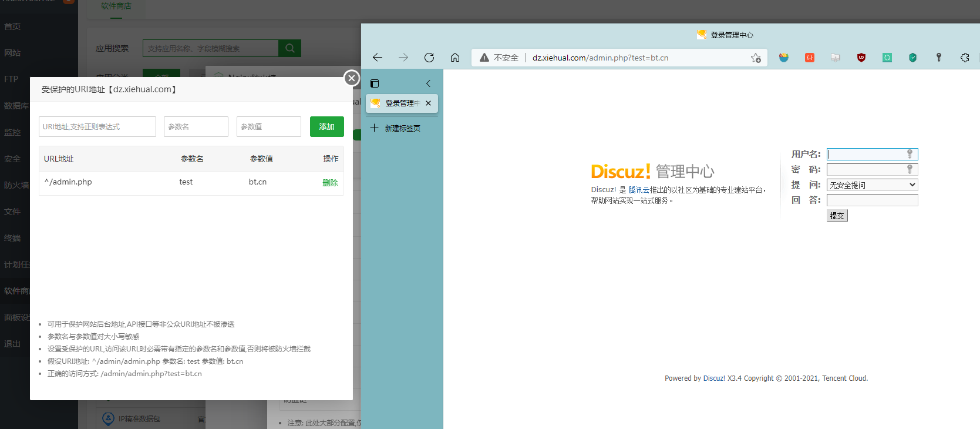Toggle the vertical tabs panel icon
This screenshot has height=429, width=980.
click(x=375, y=83)
